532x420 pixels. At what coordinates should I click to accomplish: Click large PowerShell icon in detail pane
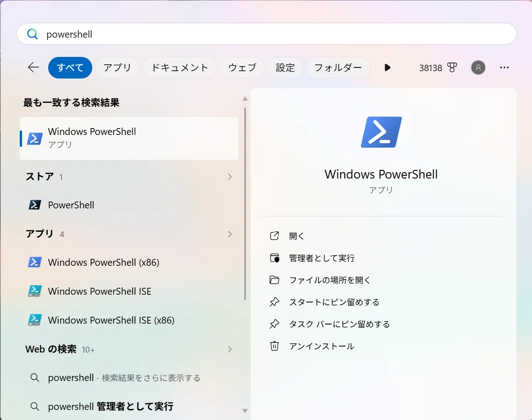(381, 132)
